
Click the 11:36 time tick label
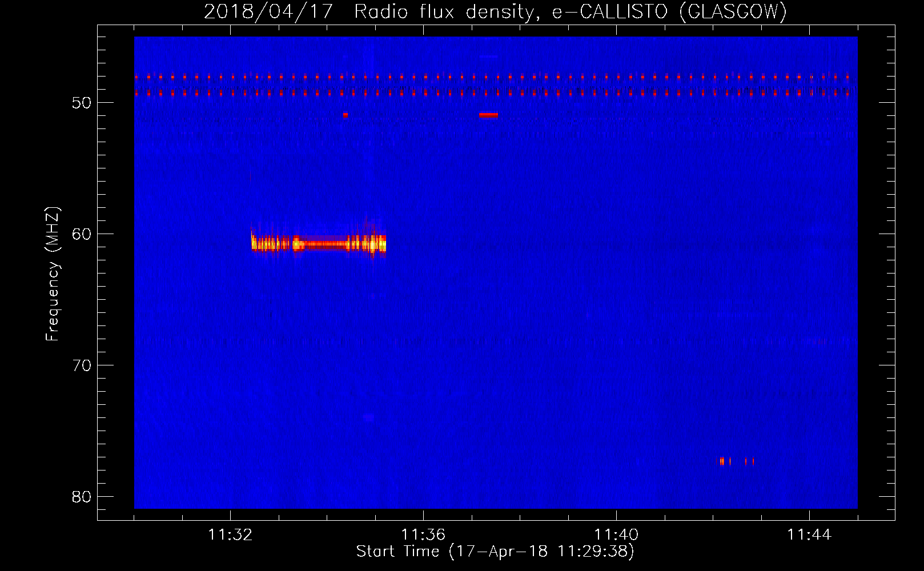coord(423,534)
